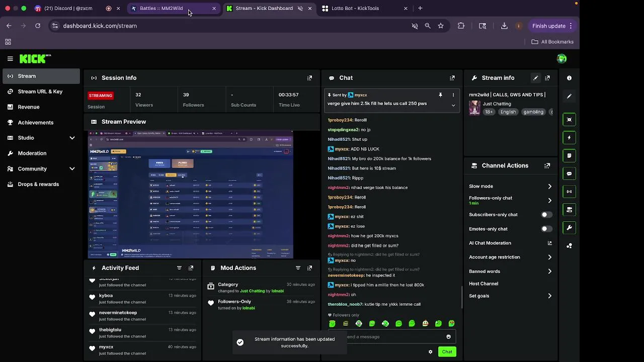Image resolution: width=644 pixels, height=362 pixels.
Task: Toggle Subscribers-only chat switch
Action: pyautogui.click(x=546, y=215)
